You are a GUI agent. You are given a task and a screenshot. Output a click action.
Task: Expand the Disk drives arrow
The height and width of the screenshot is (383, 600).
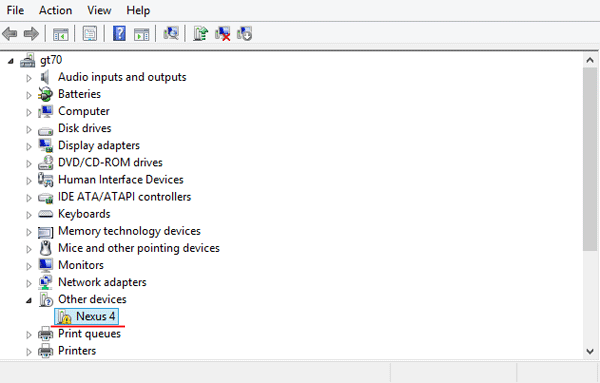(x=29, y=129)
